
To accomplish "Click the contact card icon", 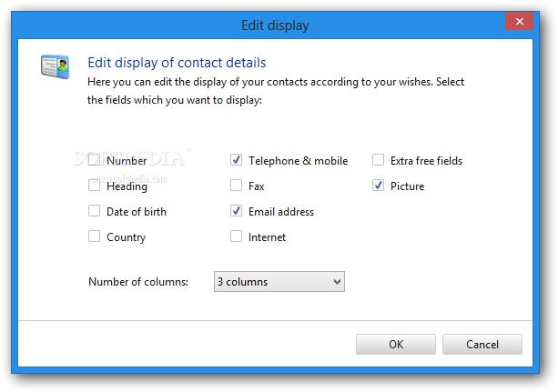I will tap(56, 66).
